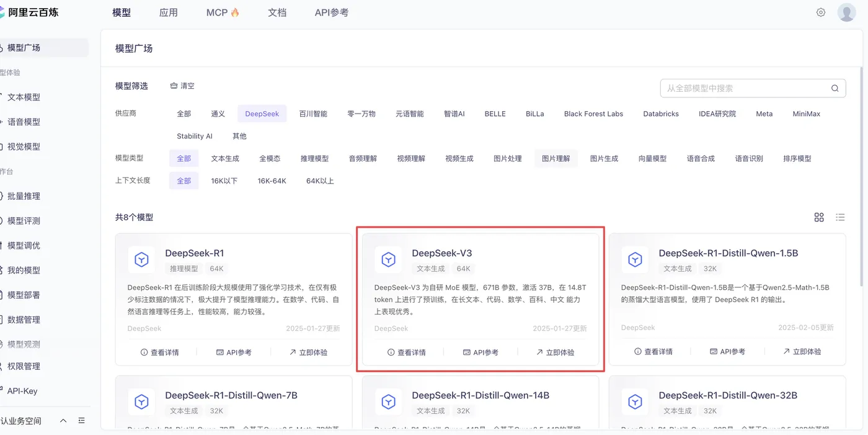Filter supplier by 智谱AI
The height and width of the screenshot is (435, 868).
tap(454, 114)
